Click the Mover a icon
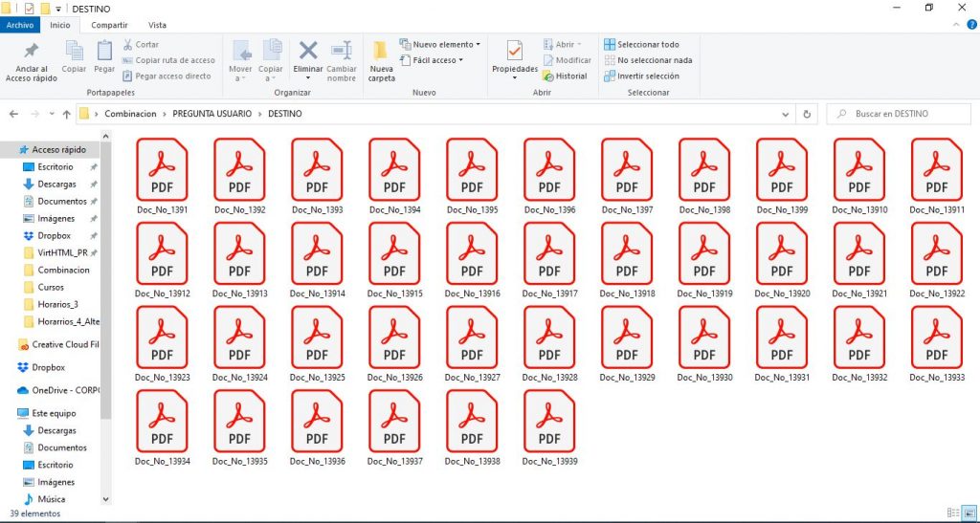 pos(241,52)
